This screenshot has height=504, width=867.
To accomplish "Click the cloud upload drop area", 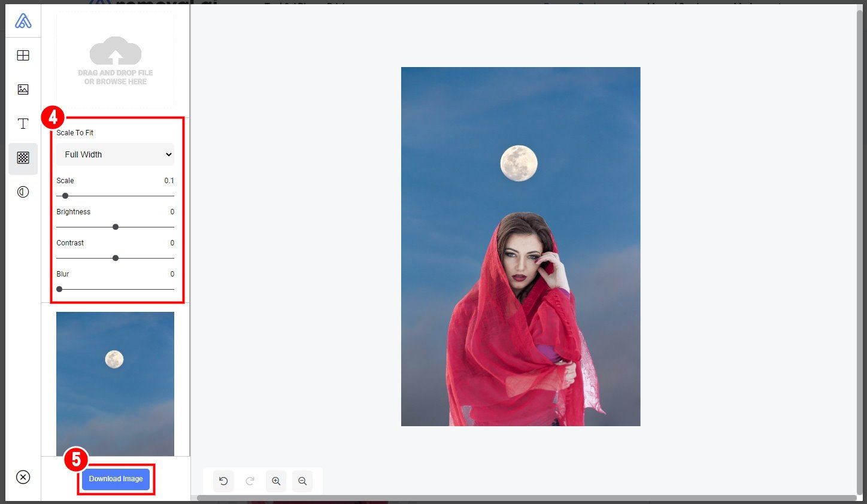I will pos(116,60).
